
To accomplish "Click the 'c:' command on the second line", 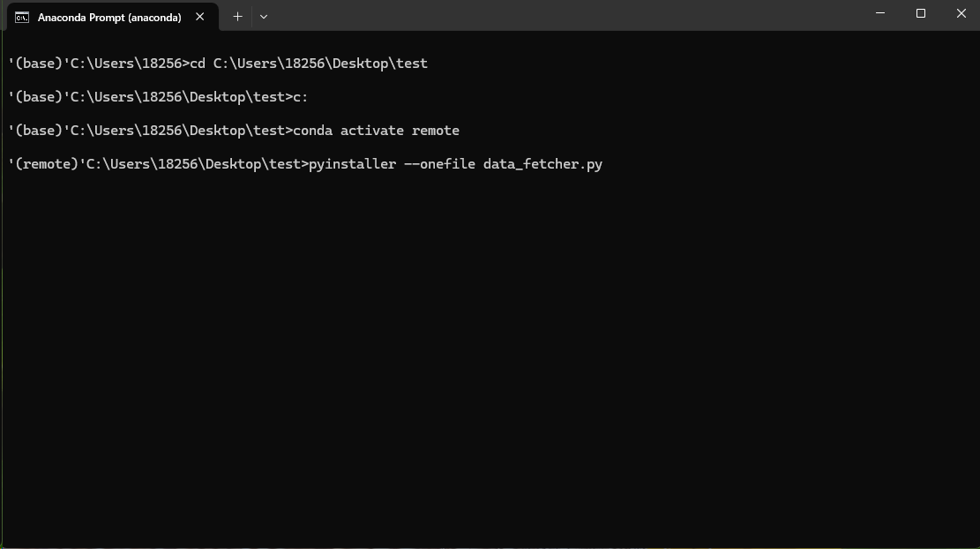I will (301, 97).
